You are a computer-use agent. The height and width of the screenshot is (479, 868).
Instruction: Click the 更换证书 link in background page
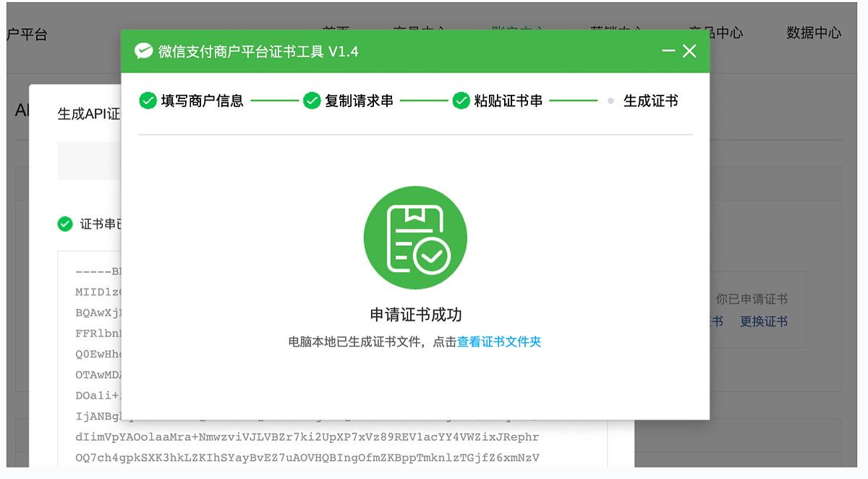click(764, 321)
